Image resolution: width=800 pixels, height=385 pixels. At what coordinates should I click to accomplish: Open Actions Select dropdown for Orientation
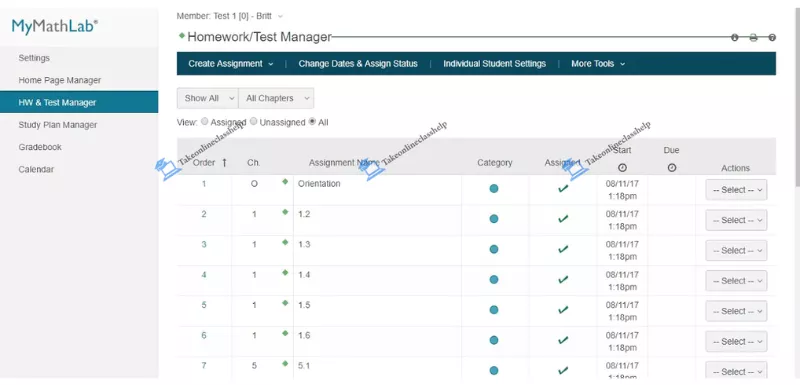pyautogui.click(x=736, y=190)
